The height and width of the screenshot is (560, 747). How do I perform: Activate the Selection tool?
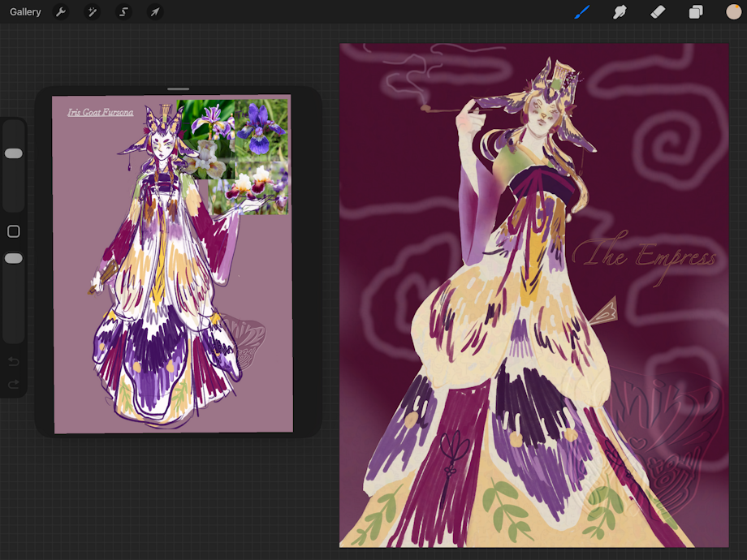pos(123,12)
